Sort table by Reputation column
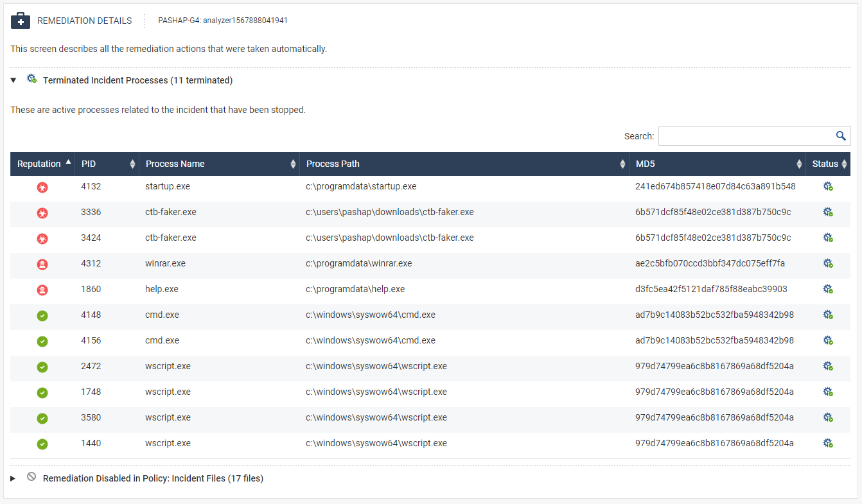Screen dimensions: 862x504 point(42,164)
